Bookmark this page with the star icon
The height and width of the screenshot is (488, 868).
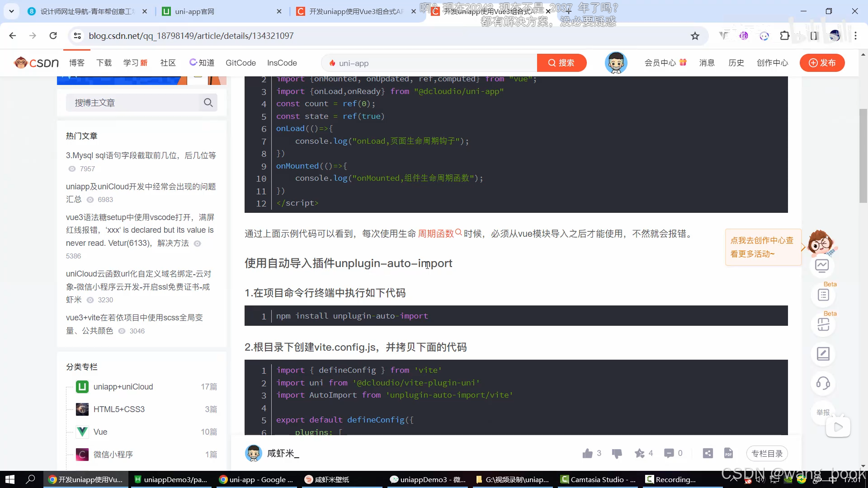click(x=695, y=36)
